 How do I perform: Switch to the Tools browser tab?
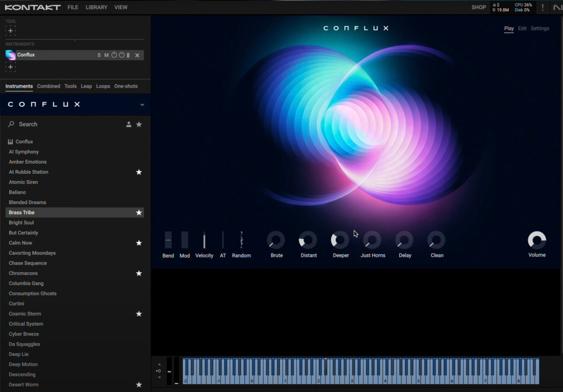point(71,86)
